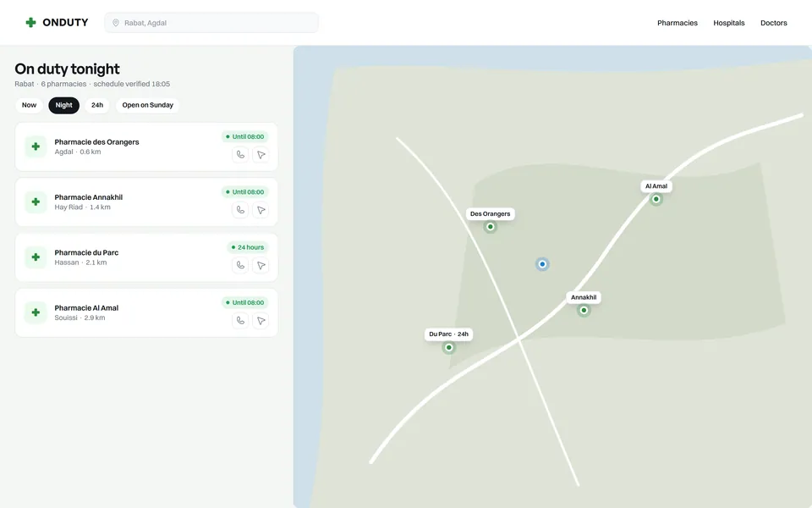The height and width of the screenshot is (508, 812).
Task: Open the Pharmacie Al Amal name
Action: 86,308
